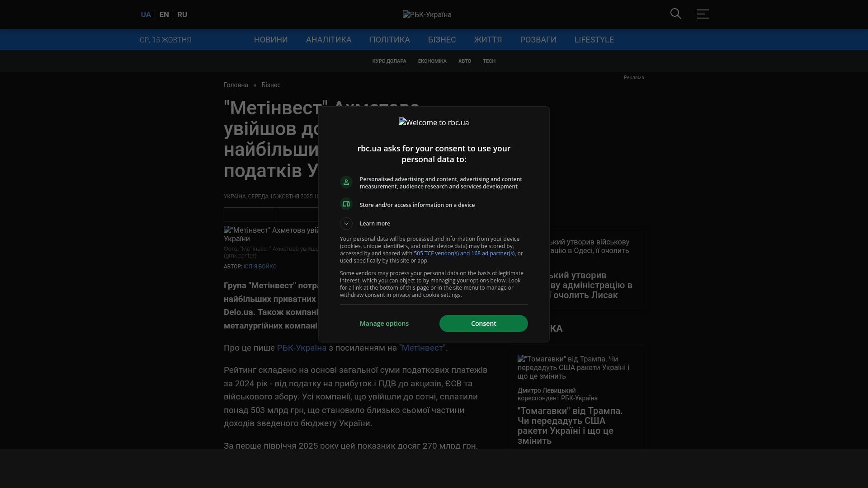868x488 pixels.
Task: Switch language to EN
Action: 164,14
